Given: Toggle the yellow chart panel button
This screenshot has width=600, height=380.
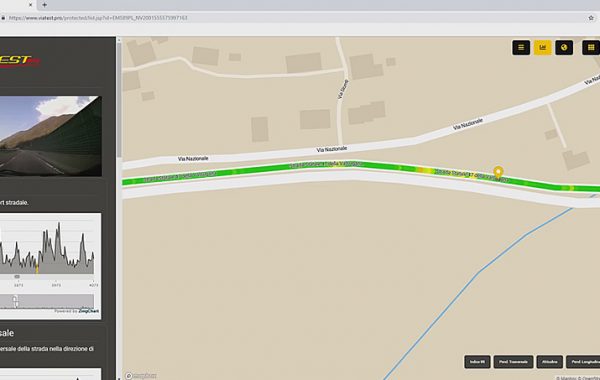Looking at the screenshot, I should 543,47.
